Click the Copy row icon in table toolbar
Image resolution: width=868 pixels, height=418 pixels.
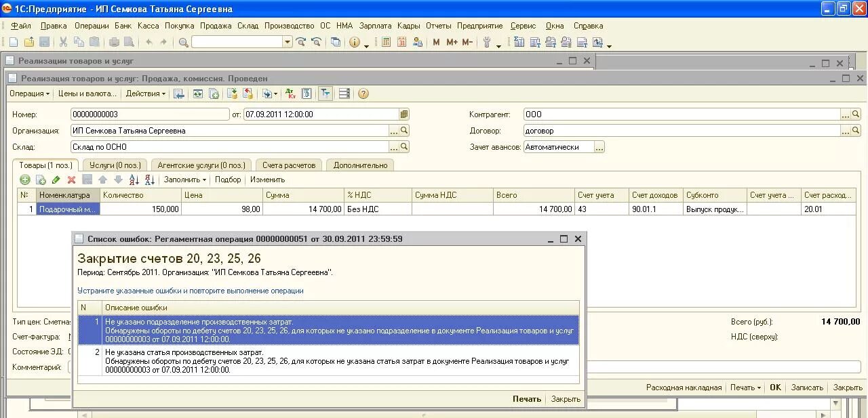pyautogui.click(x=41, y=180)
